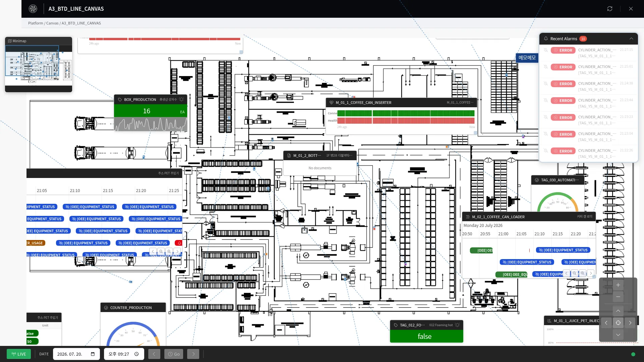644x362 pixels.
Task: Collapse the Recent Alarms panel chevron
Action: (631, 39)
